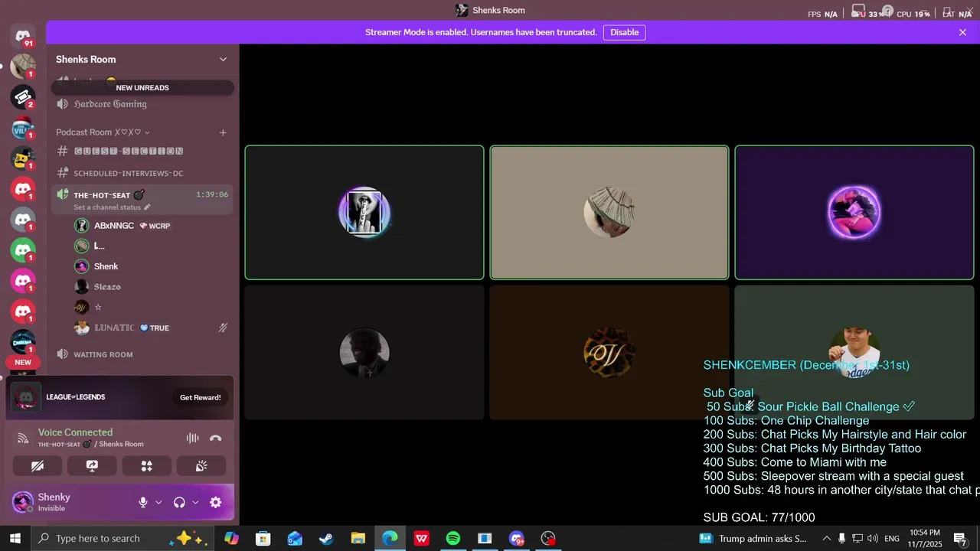Image resolution: width=980 pixels, height=551 pixels.
Task: Toggle noise suppression waveform icon
Action: pos(192,438)
